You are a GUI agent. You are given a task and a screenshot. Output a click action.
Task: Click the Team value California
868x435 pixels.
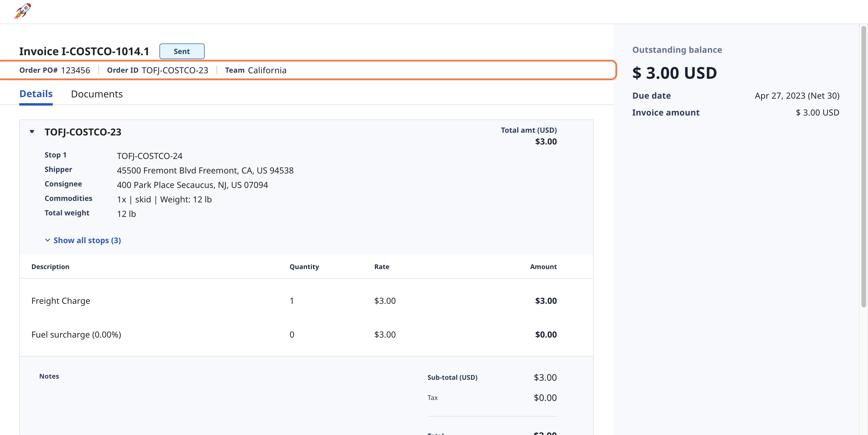tap(267, 70)
